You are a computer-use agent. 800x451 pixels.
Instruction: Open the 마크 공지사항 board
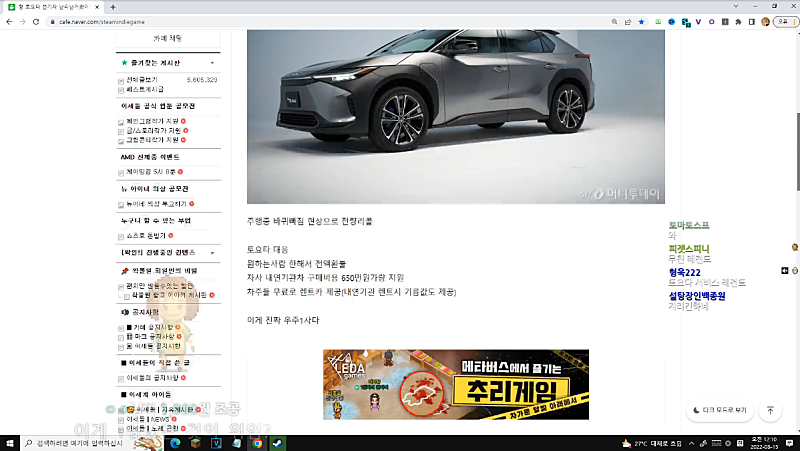(150, 337)
